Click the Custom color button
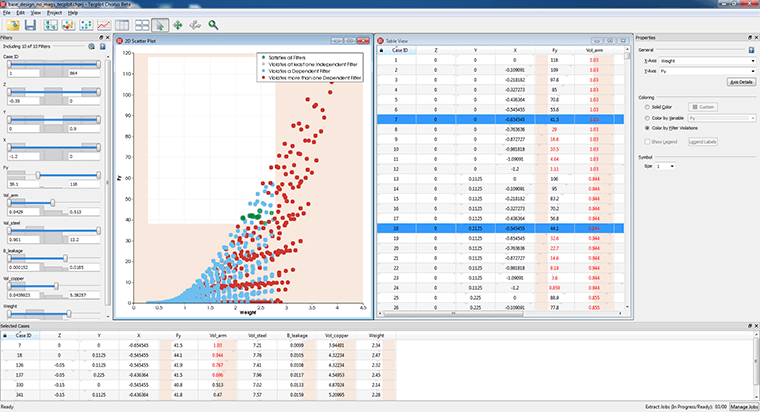 tap(703, 107)
